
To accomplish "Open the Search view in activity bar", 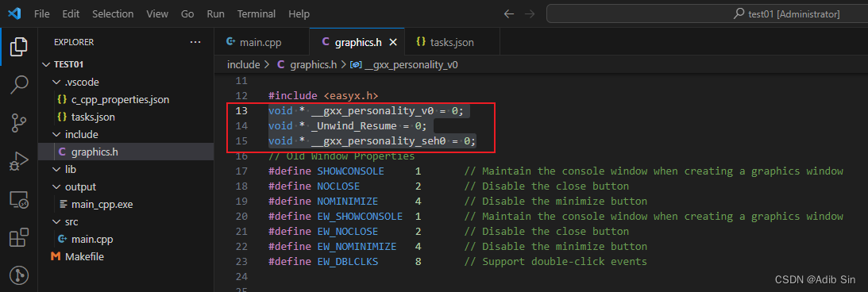I will (19, 85).
